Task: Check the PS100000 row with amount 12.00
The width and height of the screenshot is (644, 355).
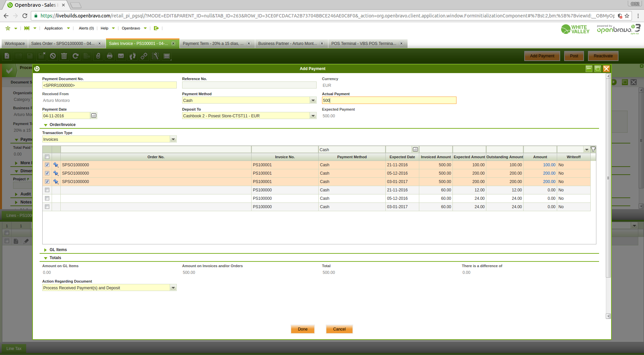Action: 47,190
